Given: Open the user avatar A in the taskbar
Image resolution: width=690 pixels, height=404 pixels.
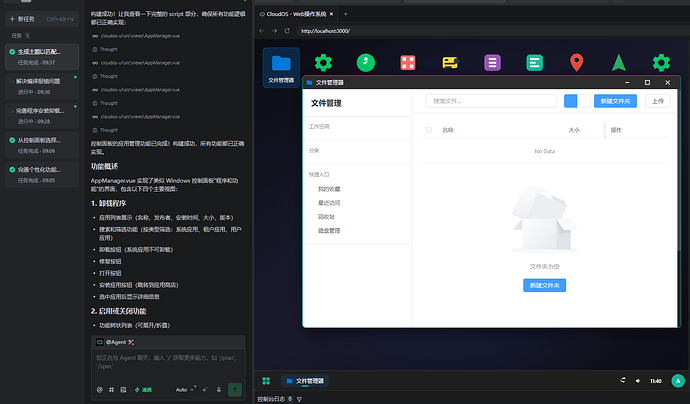Looking at the screenshot, I should coord(678,381).
